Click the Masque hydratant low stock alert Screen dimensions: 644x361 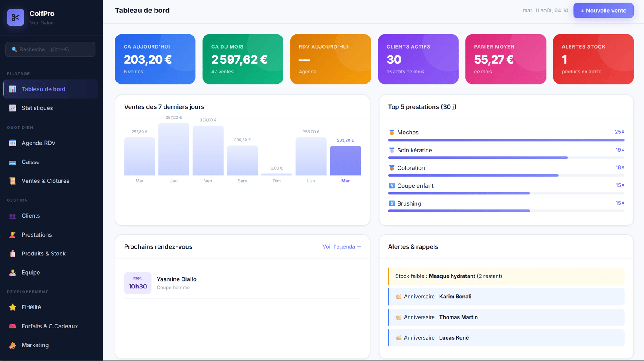[506, 276]
